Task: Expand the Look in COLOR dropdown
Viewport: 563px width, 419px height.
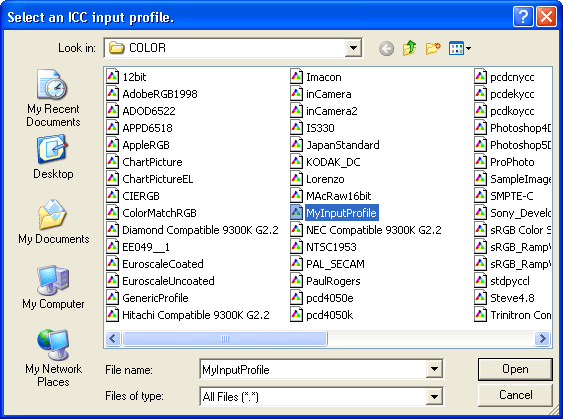Action: [353, 48]
